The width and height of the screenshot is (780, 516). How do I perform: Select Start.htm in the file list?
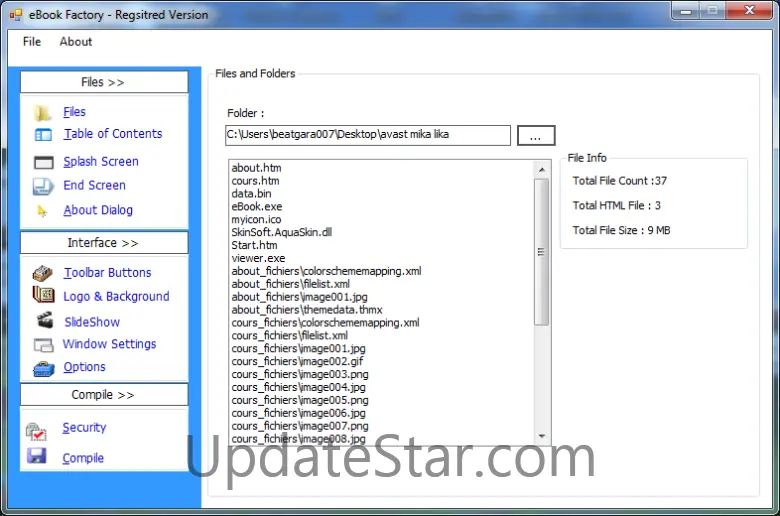click(254, 245)
